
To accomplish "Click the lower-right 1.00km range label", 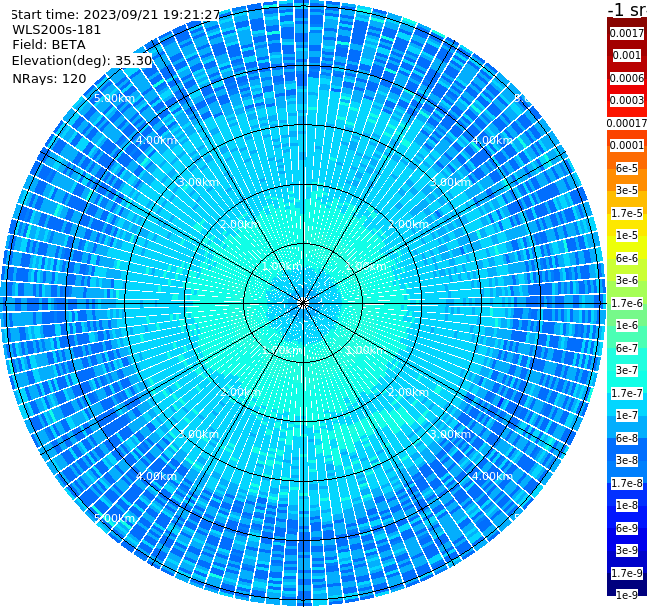I will pos(366,350).
